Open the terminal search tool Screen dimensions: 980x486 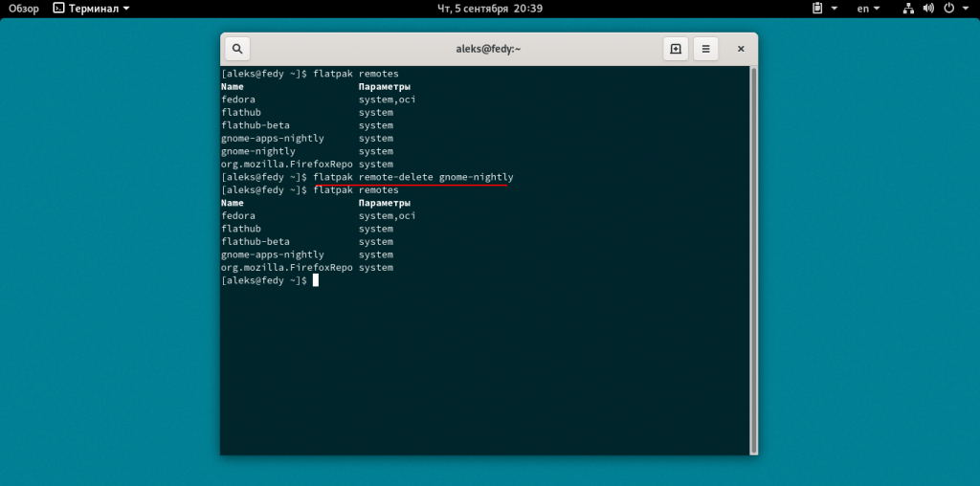pyautogui.click(x=237, y=49)
